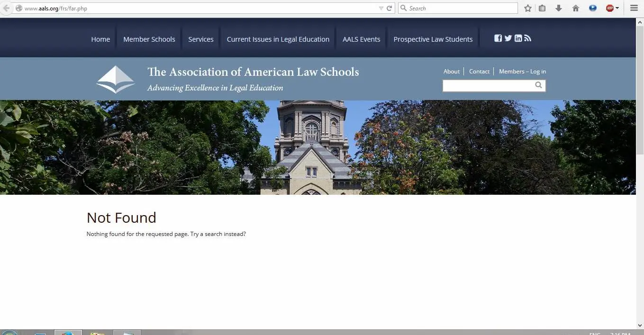Expand the Adblock Plus dropdown arrow

pyautogui.click(x=617, y=8)
